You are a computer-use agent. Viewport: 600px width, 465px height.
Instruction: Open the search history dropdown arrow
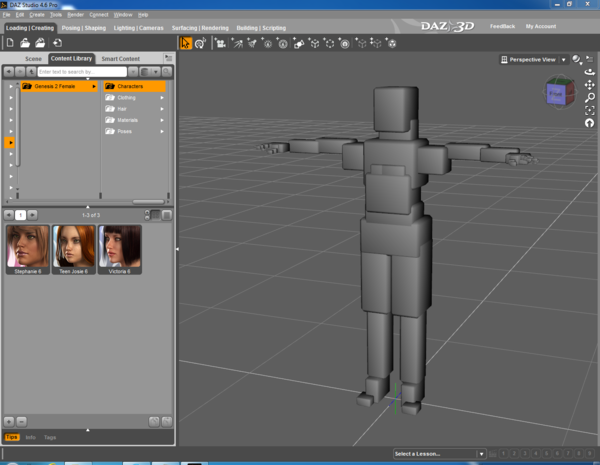point(133,72)
